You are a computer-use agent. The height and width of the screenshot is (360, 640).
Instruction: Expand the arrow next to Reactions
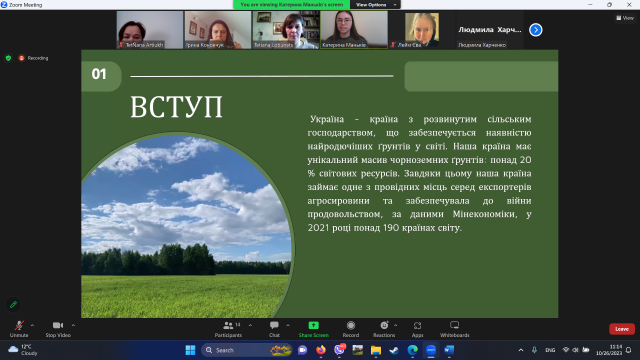click(396, 325)
